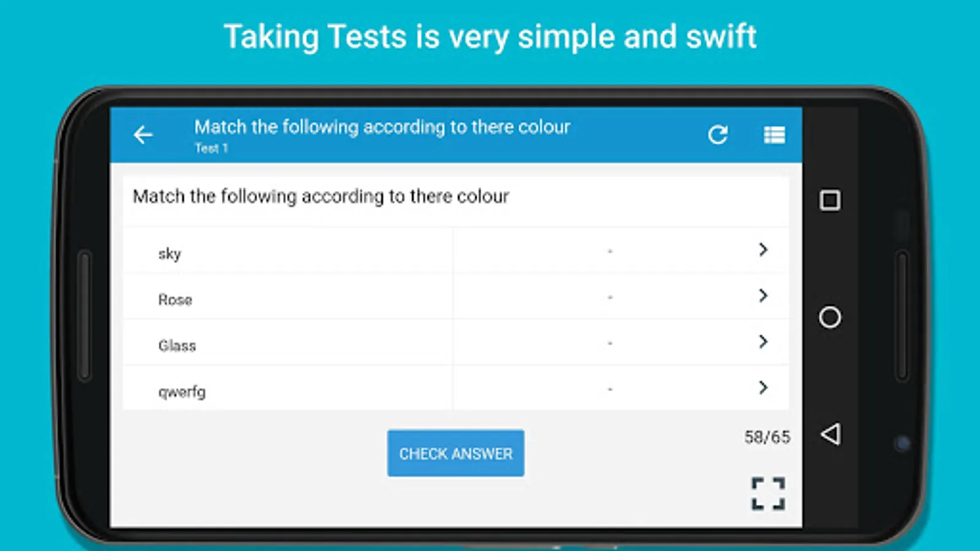980x551 pixels.
Task: Select the qwerfg row label
Action: coord(182,391)
